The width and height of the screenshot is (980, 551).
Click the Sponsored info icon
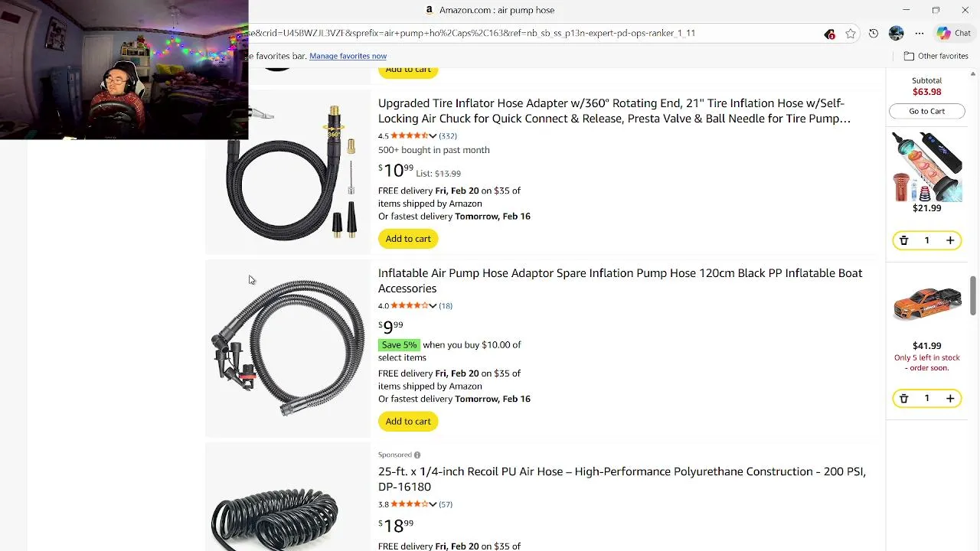click(x=417, y=455)
